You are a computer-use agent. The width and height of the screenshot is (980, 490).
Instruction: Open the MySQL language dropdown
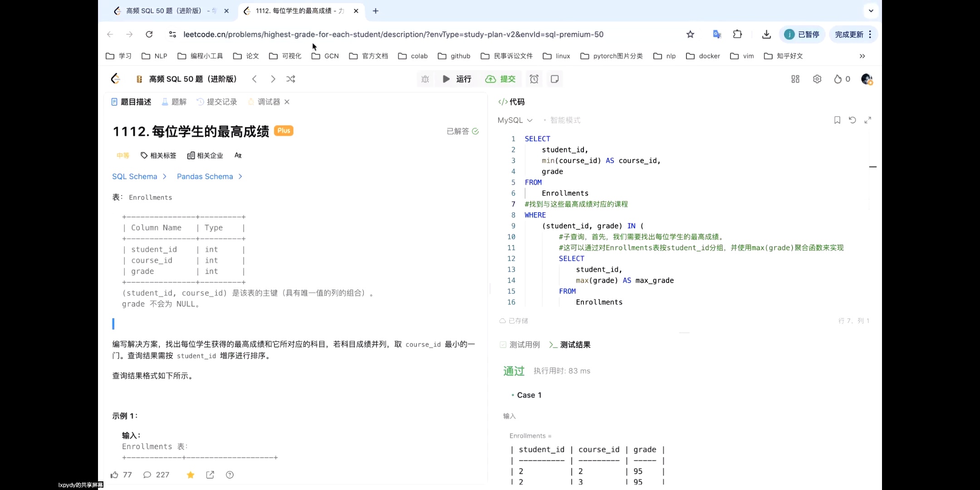click(514, 120)
